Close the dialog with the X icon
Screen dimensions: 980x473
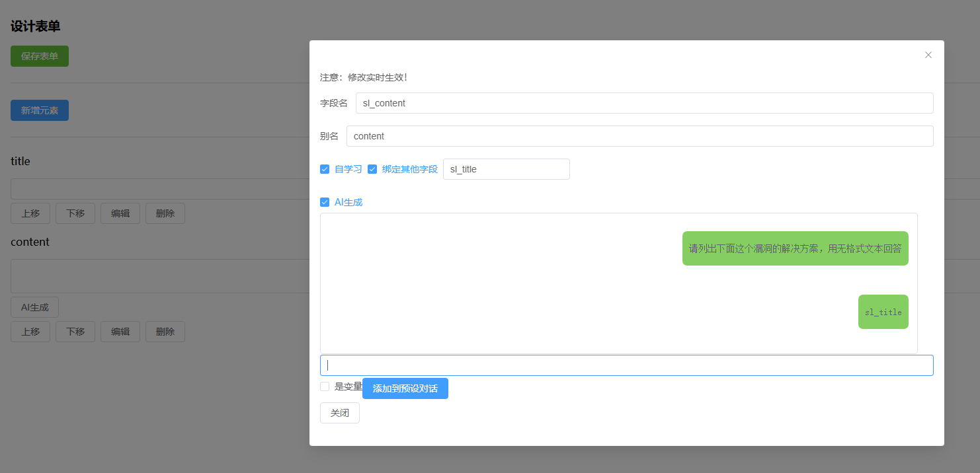(x=928, y=55)
